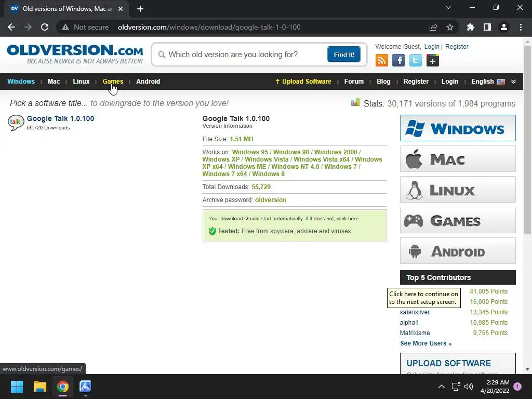Image resolution: width=532 pixels, height=399 pixels.
Task: Open the Windows Start menu
Action: 17,387
